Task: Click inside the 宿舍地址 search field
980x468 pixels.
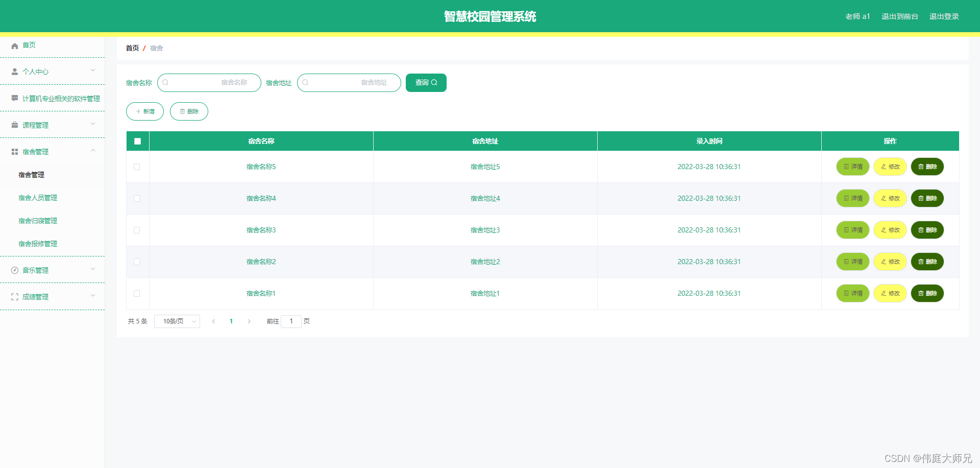Action: [349, 82]
